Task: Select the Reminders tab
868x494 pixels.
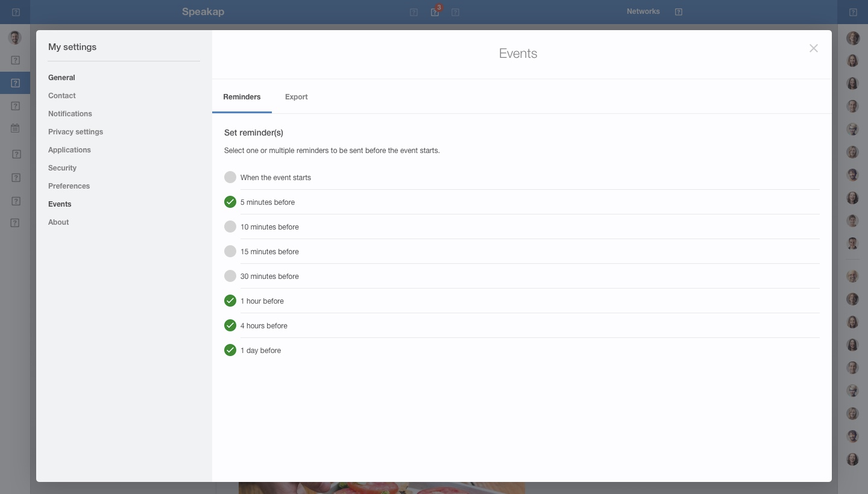Action: 242,97
